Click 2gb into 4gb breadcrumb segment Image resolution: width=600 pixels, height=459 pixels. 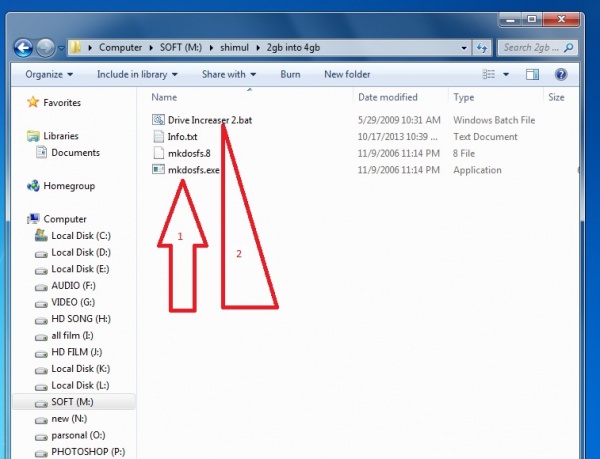point(293,47)
